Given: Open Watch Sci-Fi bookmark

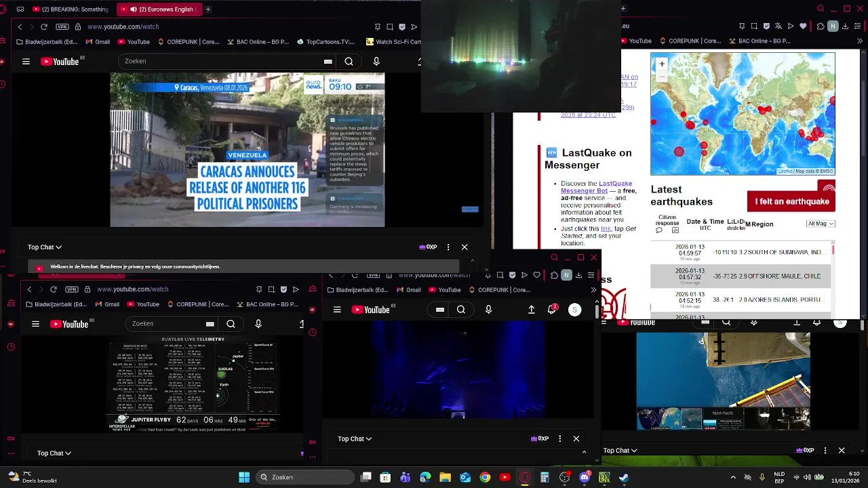Looking at the screenshot, I should (x=393, y=41).
